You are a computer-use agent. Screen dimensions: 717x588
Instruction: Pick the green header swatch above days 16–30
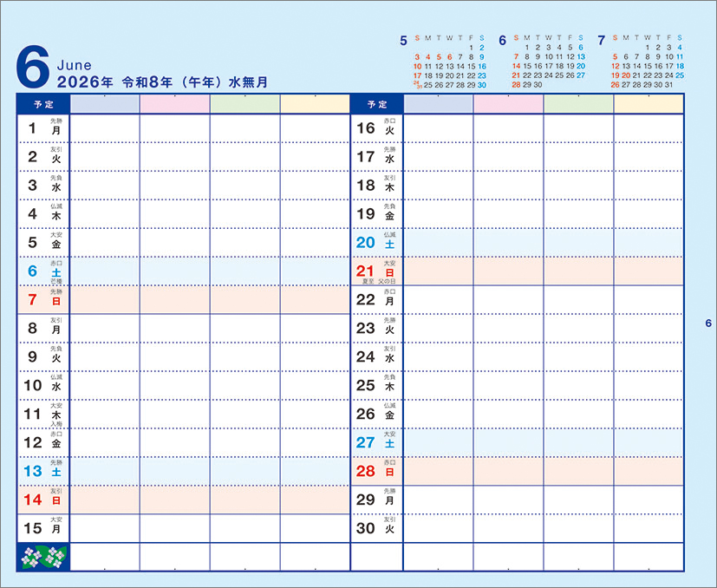(578, 104)
